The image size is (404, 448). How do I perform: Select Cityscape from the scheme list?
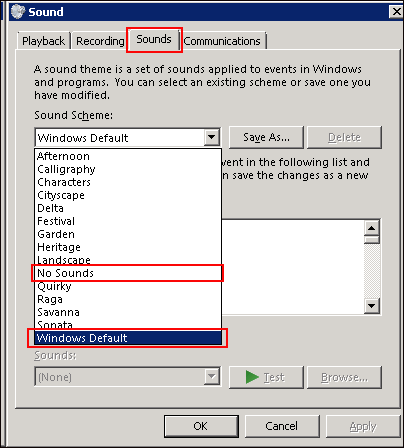[128, 195]
